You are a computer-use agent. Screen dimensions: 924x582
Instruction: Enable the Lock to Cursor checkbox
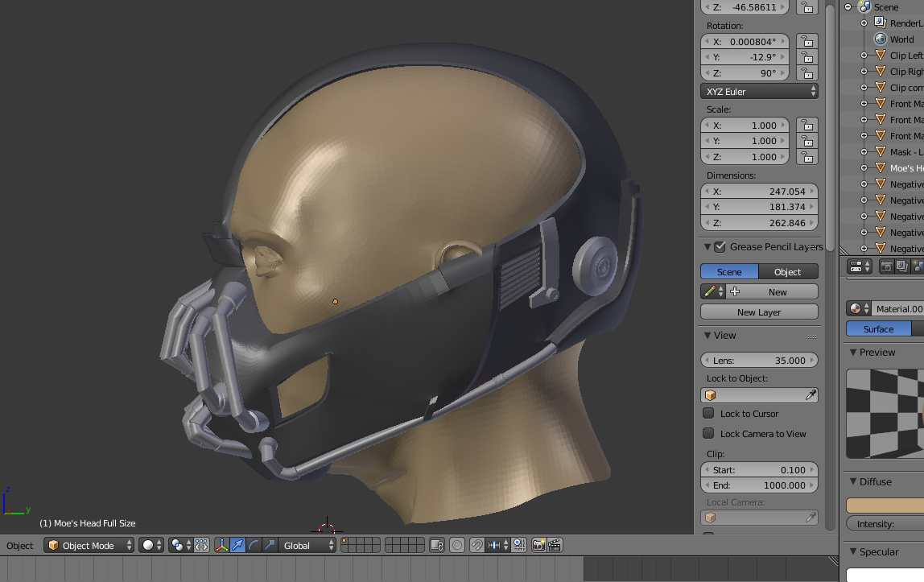pyautogui.click(x=708, y=414)
